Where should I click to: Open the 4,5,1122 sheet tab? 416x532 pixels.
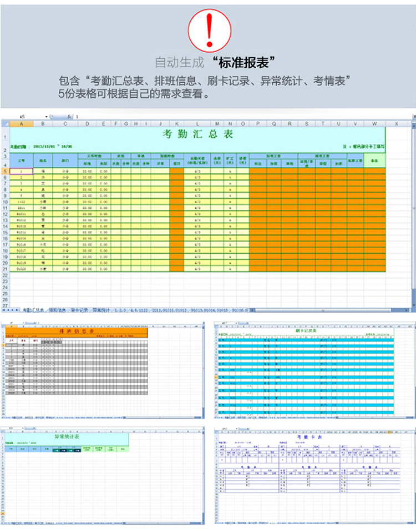pyautogui.click(x=139, y=310)
